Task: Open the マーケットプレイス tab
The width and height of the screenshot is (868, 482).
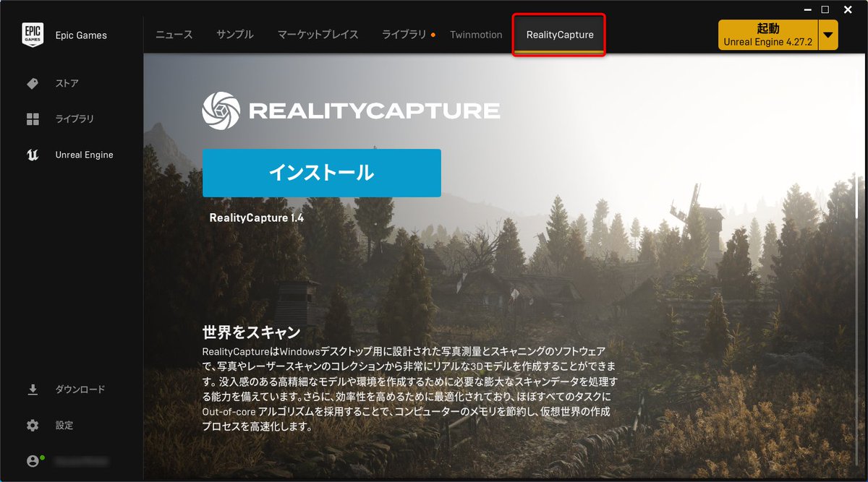Action: tap(318, 35)
